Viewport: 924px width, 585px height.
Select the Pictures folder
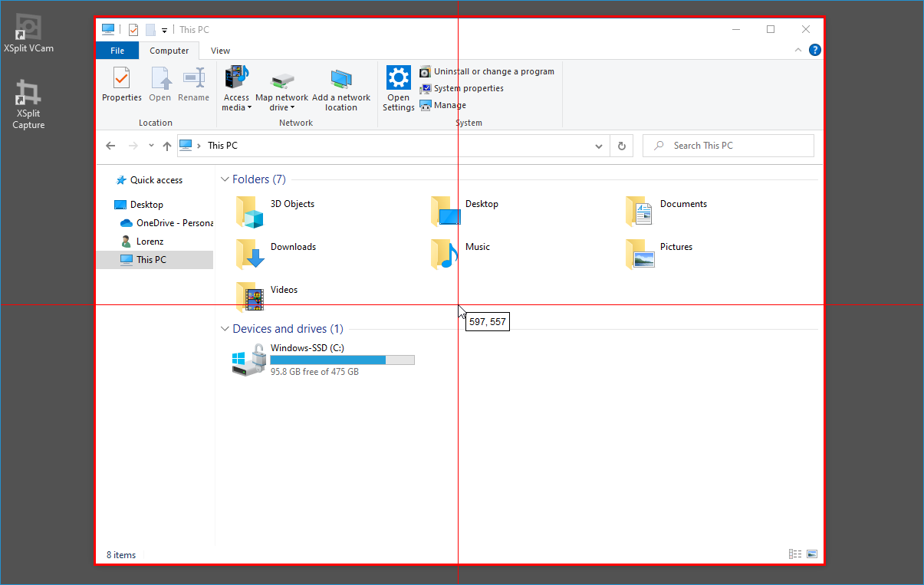point(659,253)
